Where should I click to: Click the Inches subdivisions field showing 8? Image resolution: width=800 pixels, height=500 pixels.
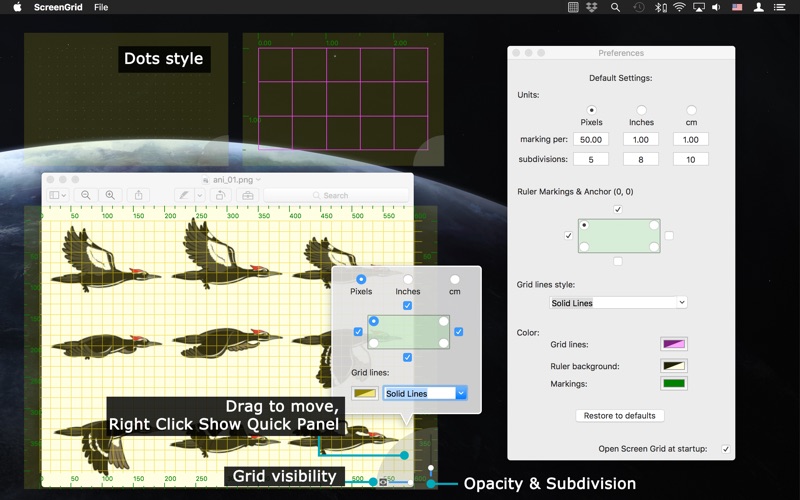(641, 159)
